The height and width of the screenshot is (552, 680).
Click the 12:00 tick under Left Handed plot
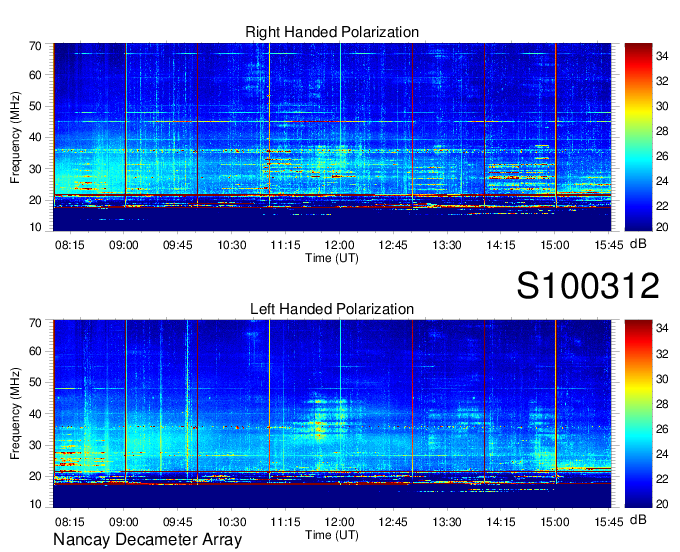click(339, 522)
